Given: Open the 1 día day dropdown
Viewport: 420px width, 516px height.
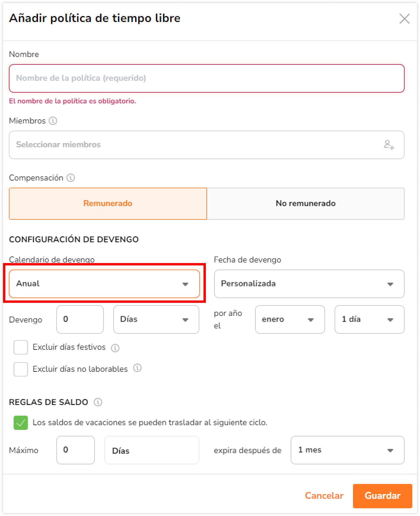Looking at the screenshot, I should click(x=369, y=319).
